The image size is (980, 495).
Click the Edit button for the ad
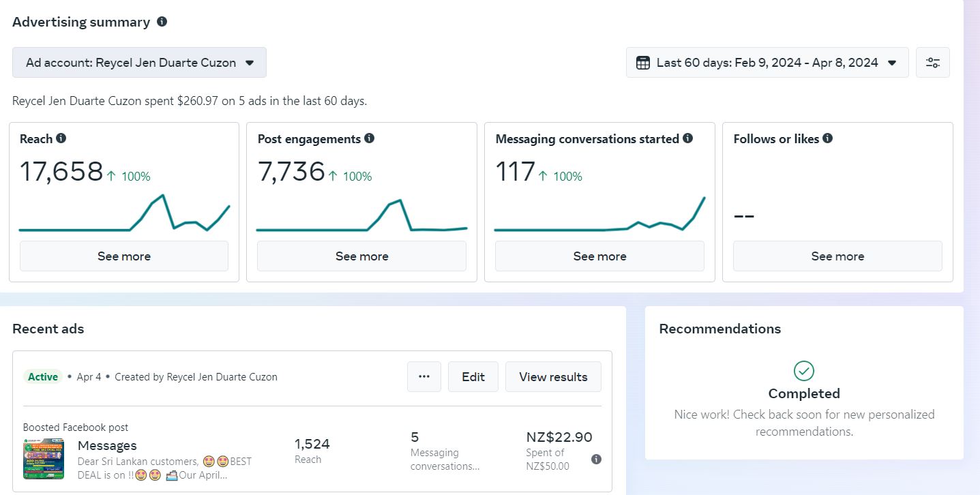473,376
